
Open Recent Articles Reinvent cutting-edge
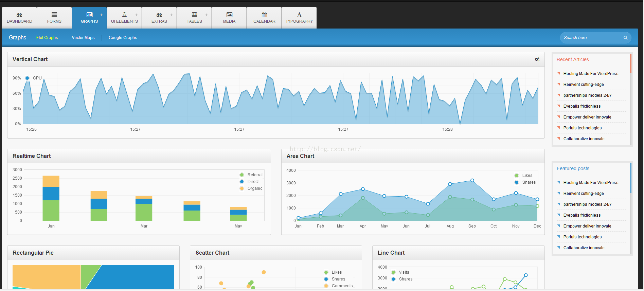(x=584, y=85)
